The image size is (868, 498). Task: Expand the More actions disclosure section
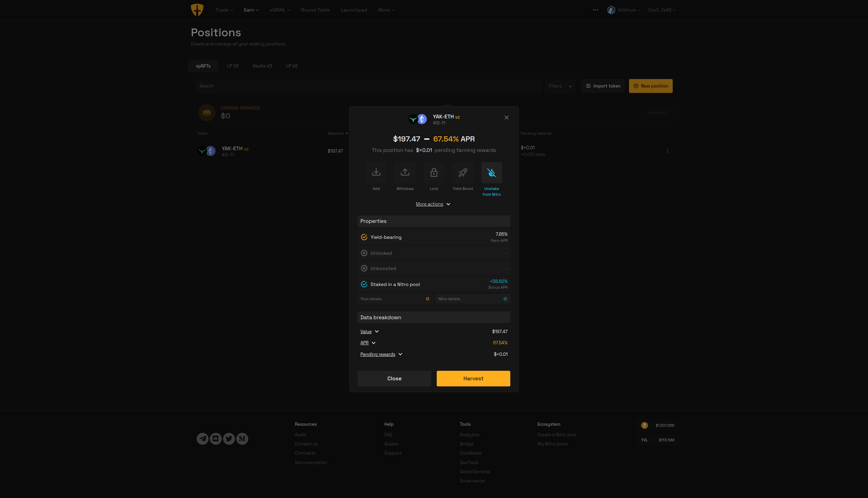click(433, 204)
